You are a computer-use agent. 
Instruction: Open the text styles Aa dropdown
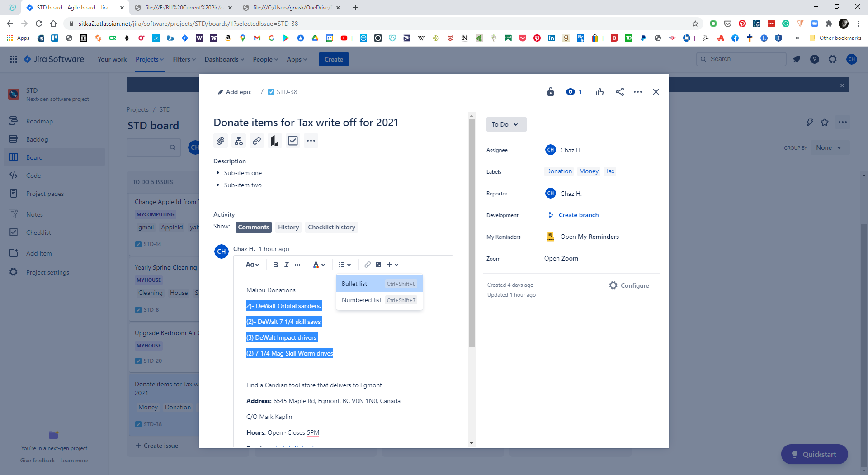252,265
